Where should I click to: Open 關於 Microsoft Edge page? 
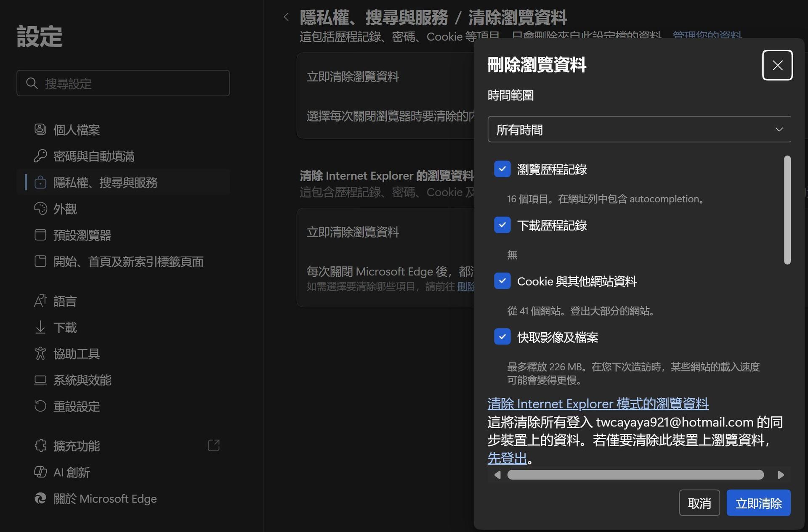point(123,498)
